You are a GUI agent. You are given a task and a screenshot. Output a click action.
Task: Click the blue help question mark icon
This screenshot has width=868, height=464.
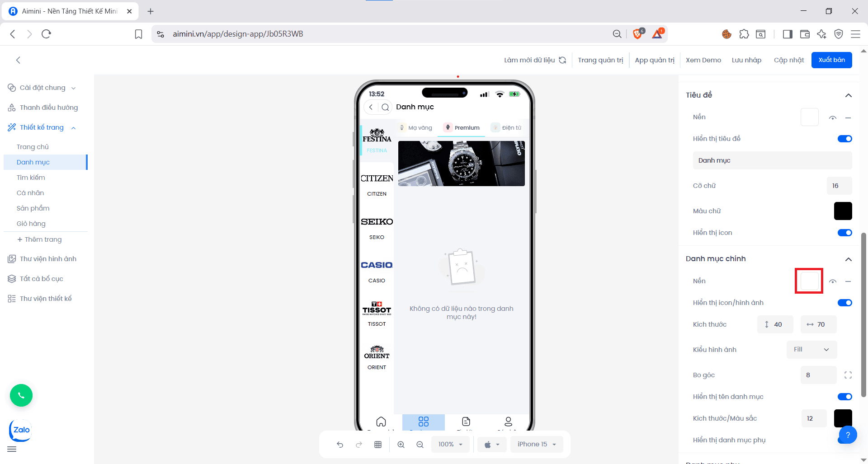click(848, 435)
